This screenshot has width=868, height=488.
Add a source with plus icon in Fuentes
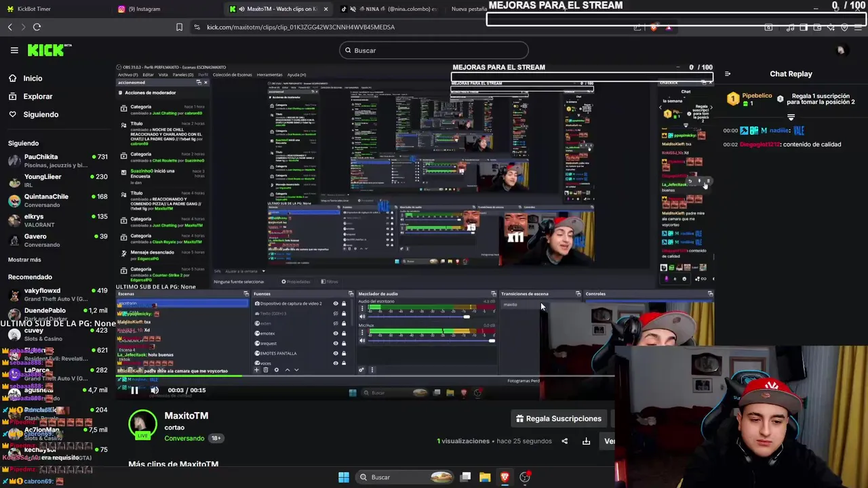coord(257,370)
